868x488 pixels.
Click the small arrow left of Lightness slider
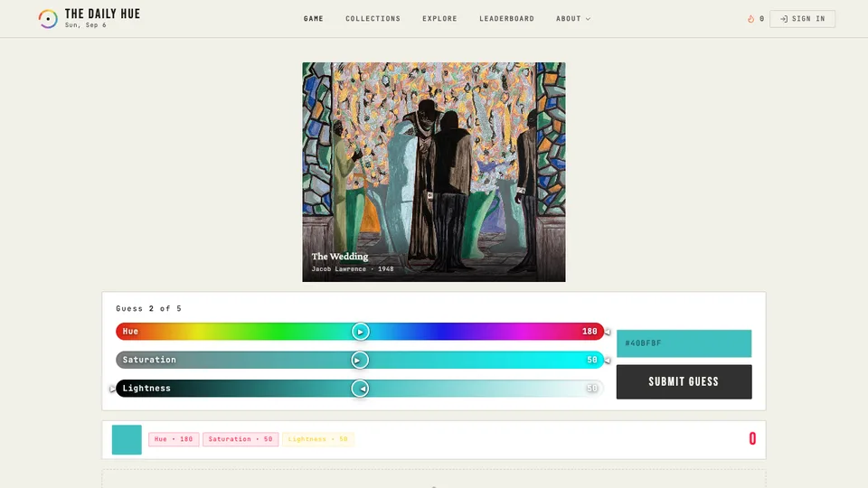coord(112,389)
